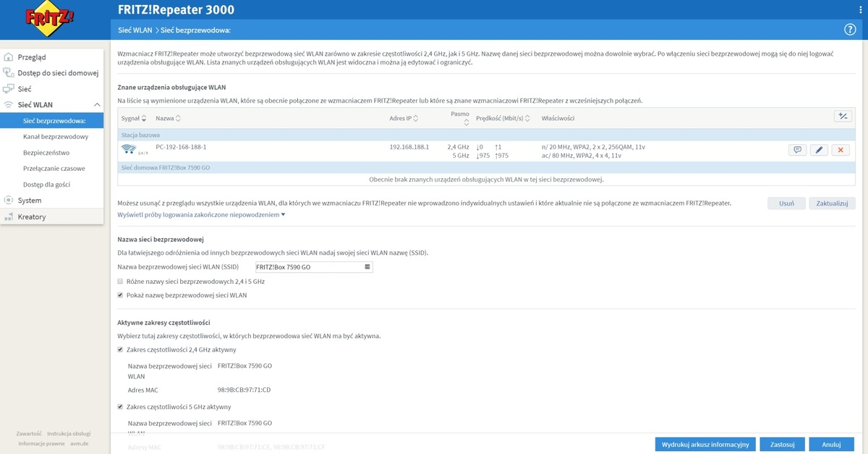
Task: Click the Zaktualizuj button
Action: point(833,203)
